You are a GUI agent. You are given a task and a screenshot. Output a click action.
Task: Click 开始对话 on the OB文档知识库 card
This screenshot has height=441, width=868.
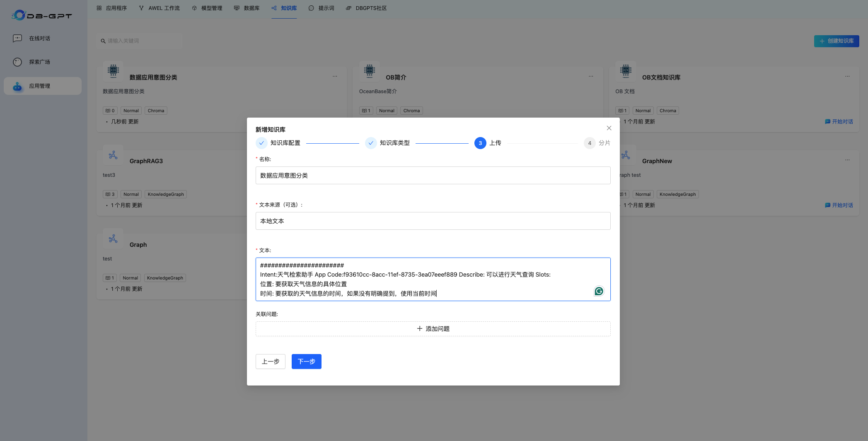[839, 122]
